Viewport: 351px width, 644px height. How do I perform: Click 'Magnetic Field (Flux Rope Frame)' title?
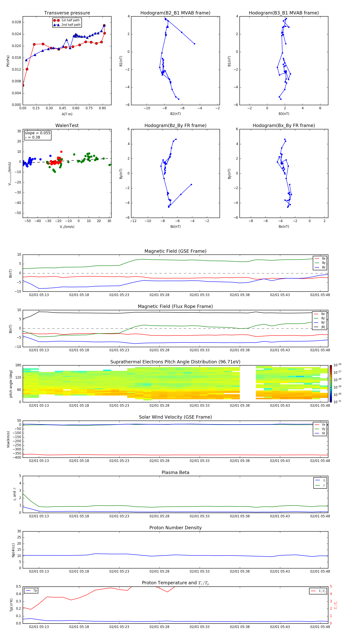point(175,307)
